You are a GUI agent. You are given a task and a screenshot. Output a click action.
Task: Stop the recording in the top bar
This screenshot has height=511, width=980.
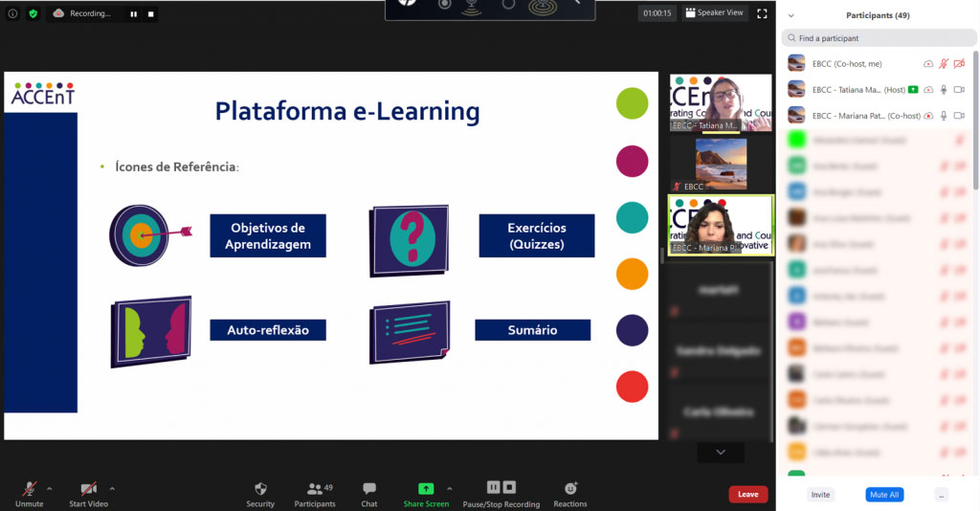(x=150, y=14)
